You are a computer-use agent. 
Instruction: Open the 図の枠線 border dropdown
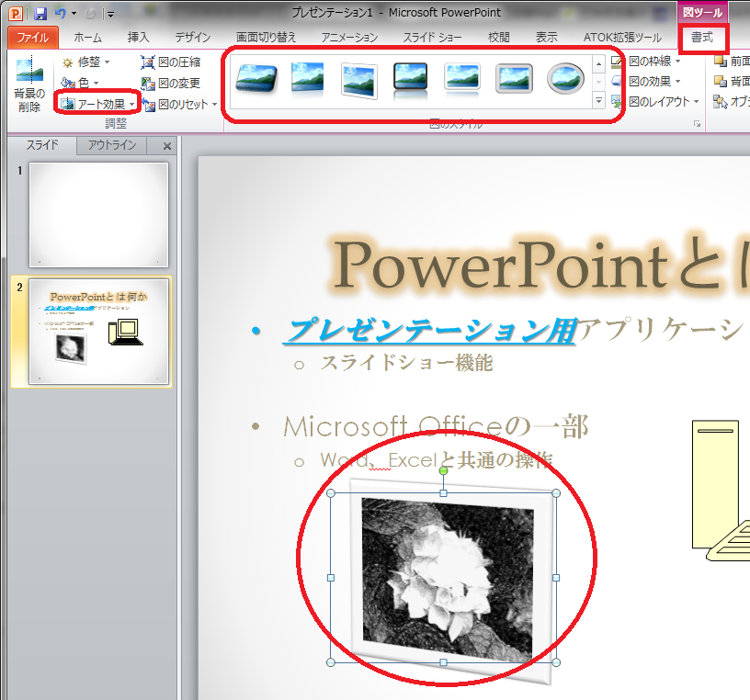coord(647,62)
